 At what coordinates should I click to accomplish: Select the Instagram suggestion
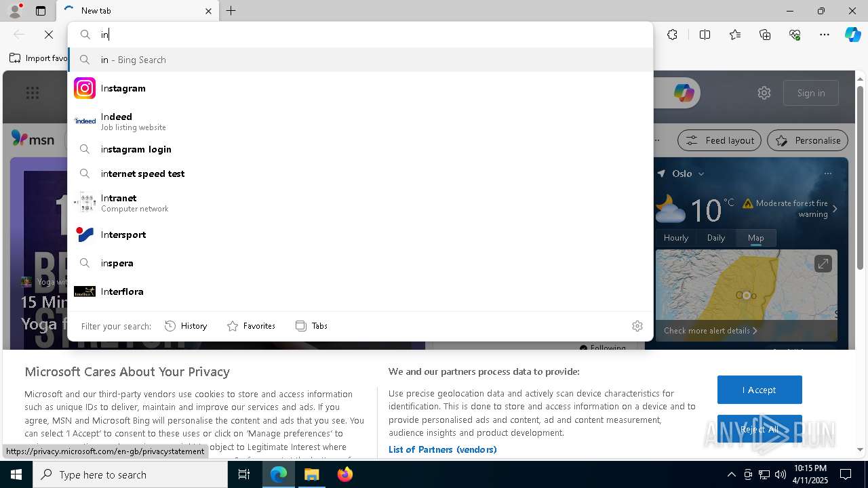[x=360, y=88]
